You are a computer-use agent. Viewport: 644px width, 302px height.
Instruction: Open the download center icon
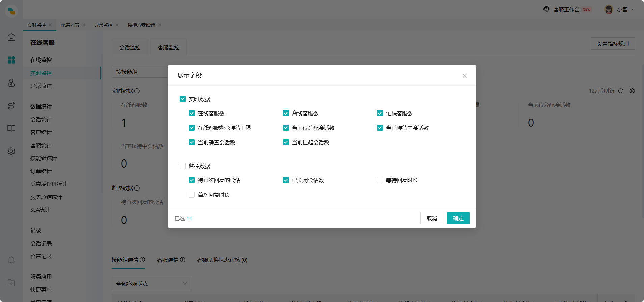11,283
